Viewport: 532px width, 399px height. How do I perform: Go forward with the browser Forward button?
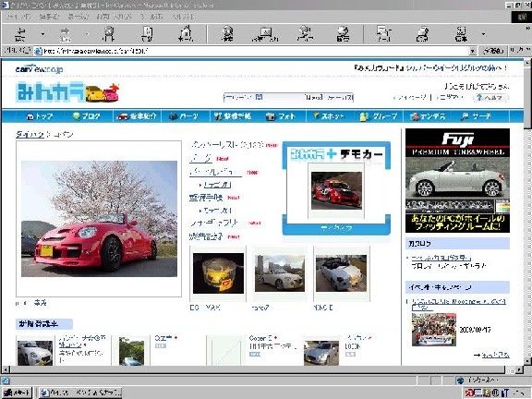pyautogui.click(x=66, y=34)
